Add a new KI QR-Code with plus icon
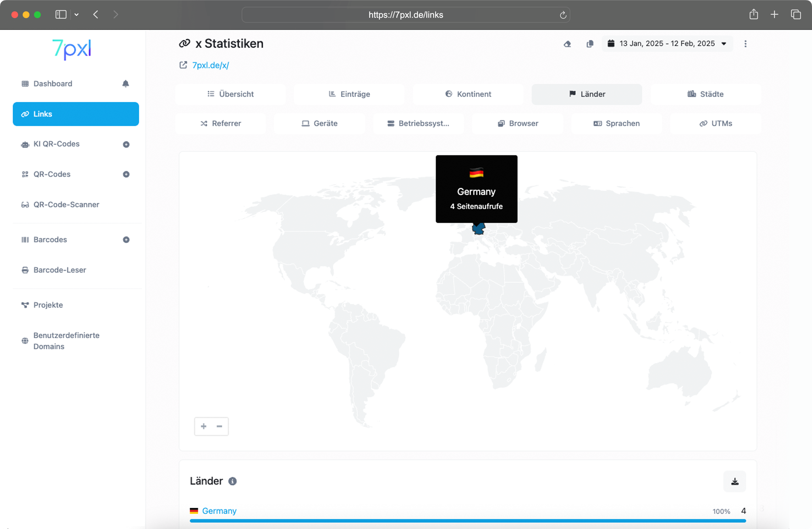 pyautogui.click(x=126, y=144)
